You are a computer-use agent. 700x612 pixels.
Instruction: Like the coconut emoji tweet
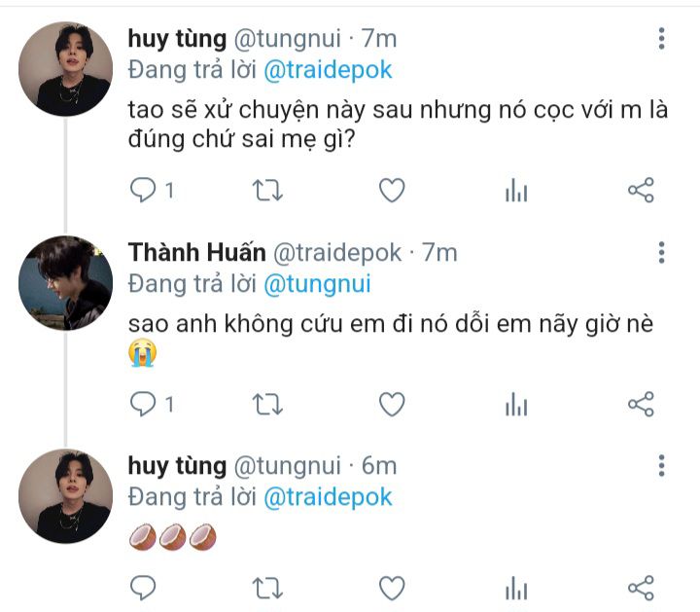point(391,588)
